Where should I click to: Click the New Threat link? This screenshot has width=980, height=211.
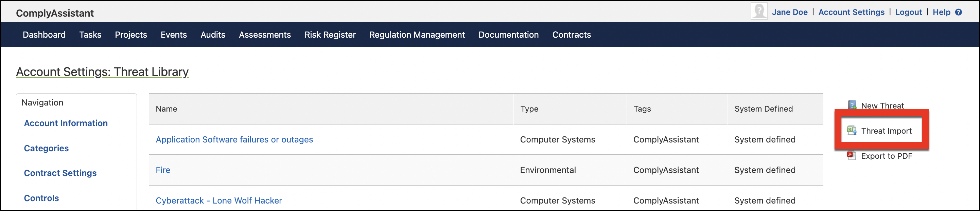click(x=882, y=105)
